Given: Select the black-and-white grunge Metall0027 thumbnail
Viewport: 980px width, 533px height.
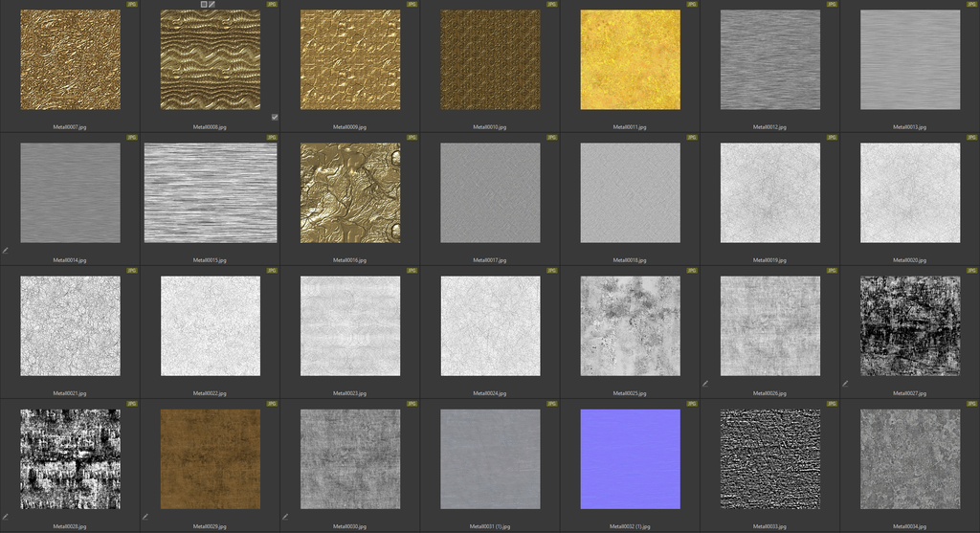Looking at the screenshot, I should pos(910,326).
